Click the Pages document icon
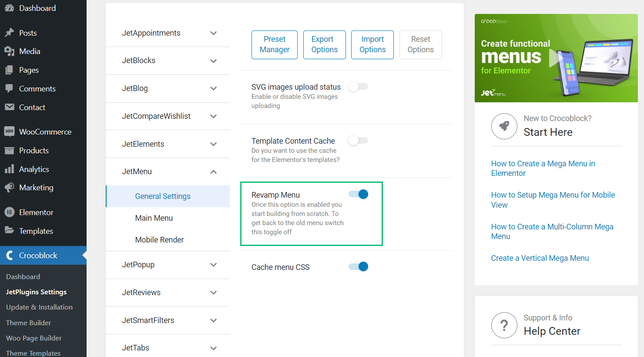This screenshot has width=644, height=357. pyautogui.click(x=9, y=70)
